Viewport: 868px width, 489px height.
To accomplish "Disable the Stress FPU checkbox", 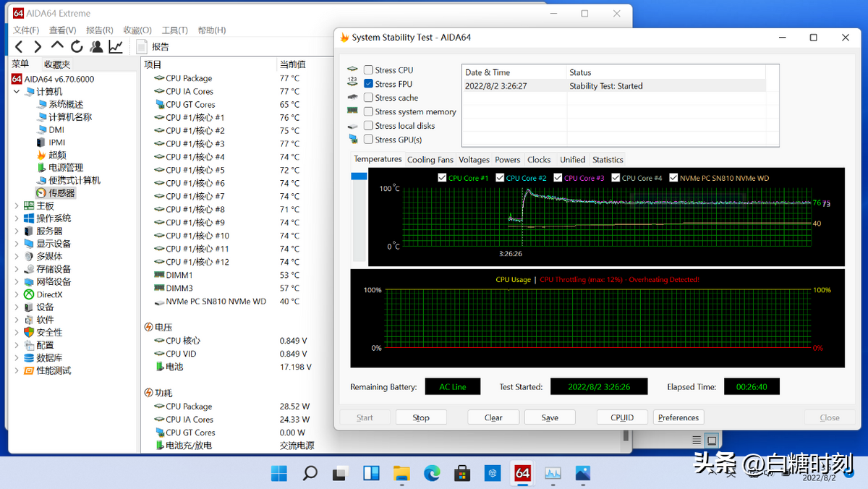I will pyautogui.click(x=369, y=84).
